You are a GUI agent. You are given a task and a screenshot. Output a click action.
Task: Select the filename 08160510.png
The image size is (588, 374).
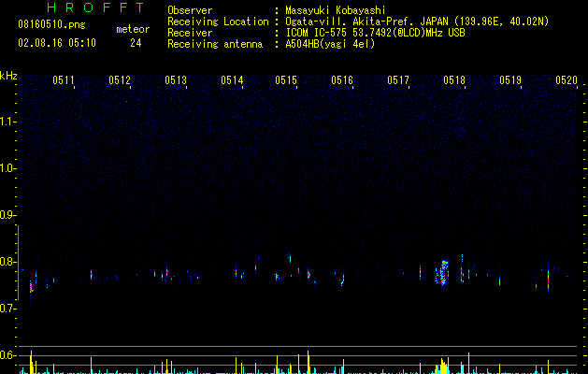(51, 25)
